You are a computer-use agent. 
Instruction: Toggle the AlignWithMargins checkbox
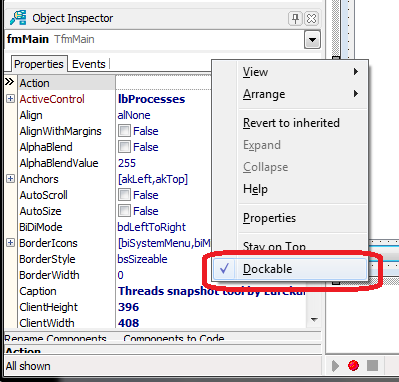[x=124, y=131]
